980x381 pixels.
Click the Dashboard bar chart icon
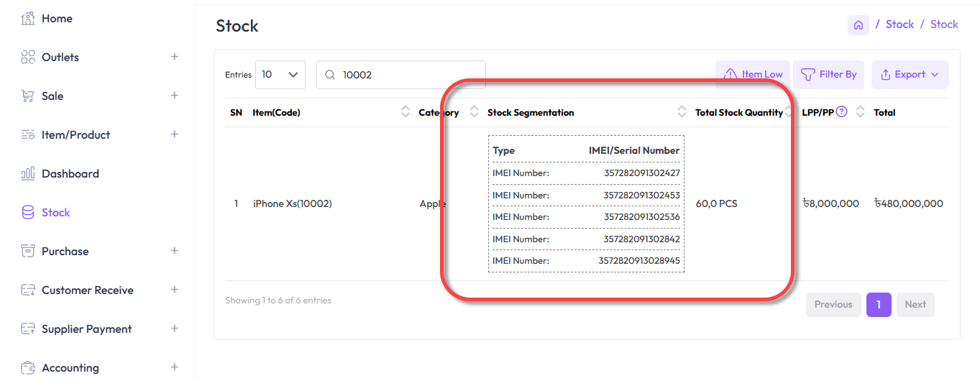28,174
